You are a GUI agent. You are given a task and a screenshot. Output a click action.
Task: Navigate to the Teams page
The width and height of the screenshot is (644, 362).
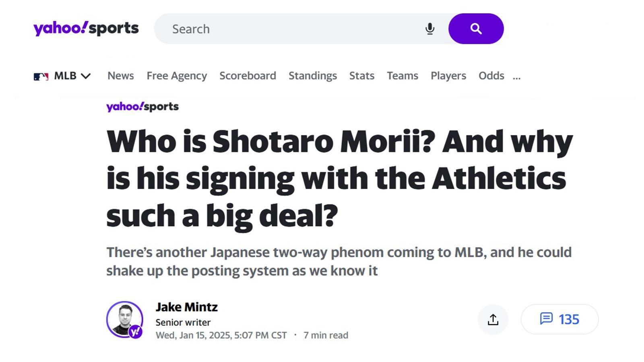click(x=402, y=76)
